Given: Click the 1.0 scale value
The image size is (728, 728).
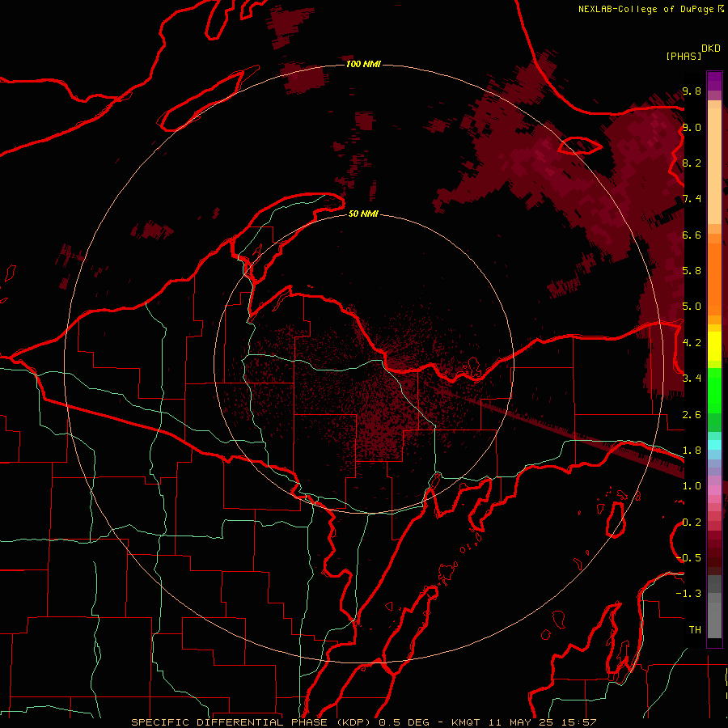Looking at the screenshot, I should 692,486.
